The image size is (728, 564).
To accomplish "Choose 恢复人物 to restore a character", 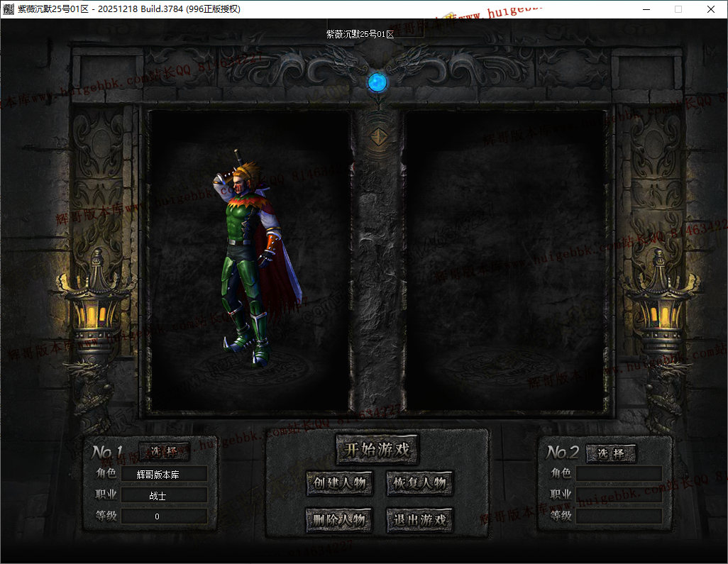I will [419, 483].
